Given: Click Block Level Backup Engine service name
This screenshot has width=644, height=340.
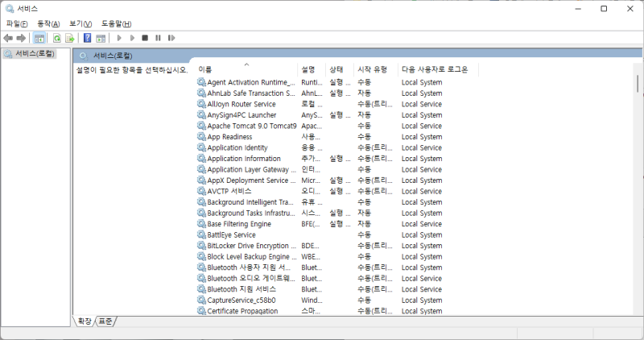Looking at the screenshot, I should tap(252, 256).
